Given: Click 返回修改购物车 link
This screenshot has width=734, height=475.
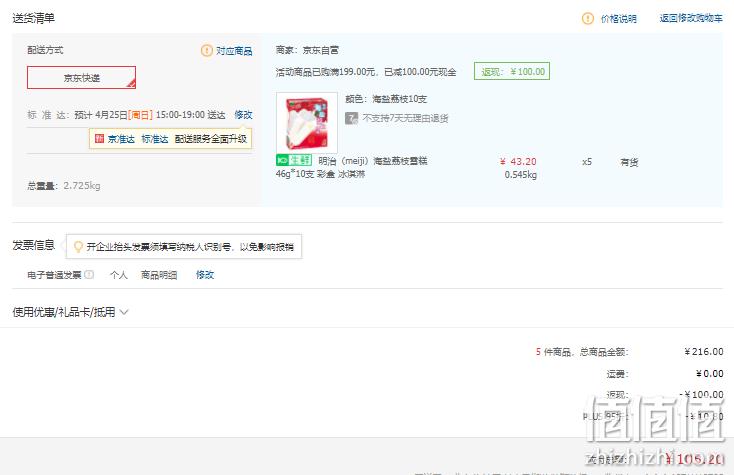Looking at the screenshot, I should coord(691,18).
